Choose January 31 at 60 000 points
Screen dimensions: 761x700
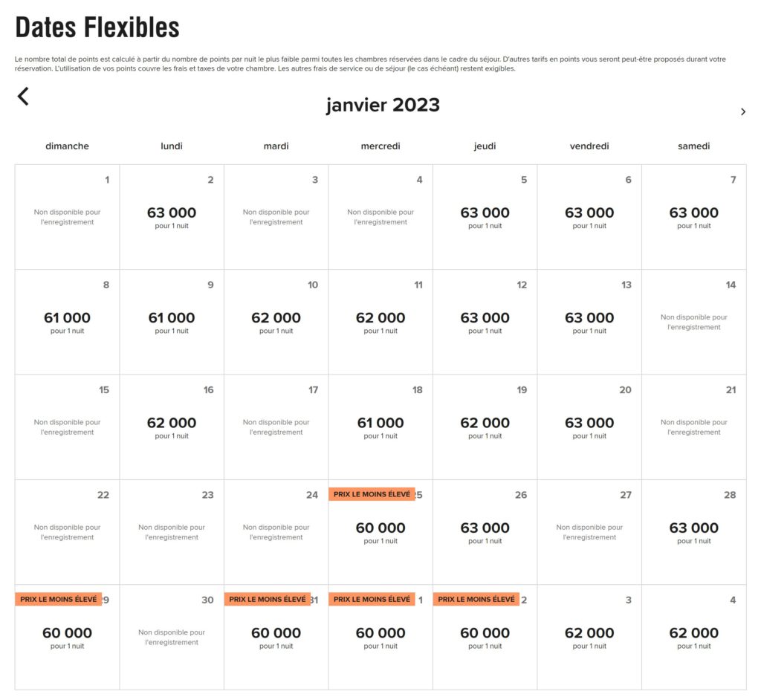click(276, 637)
